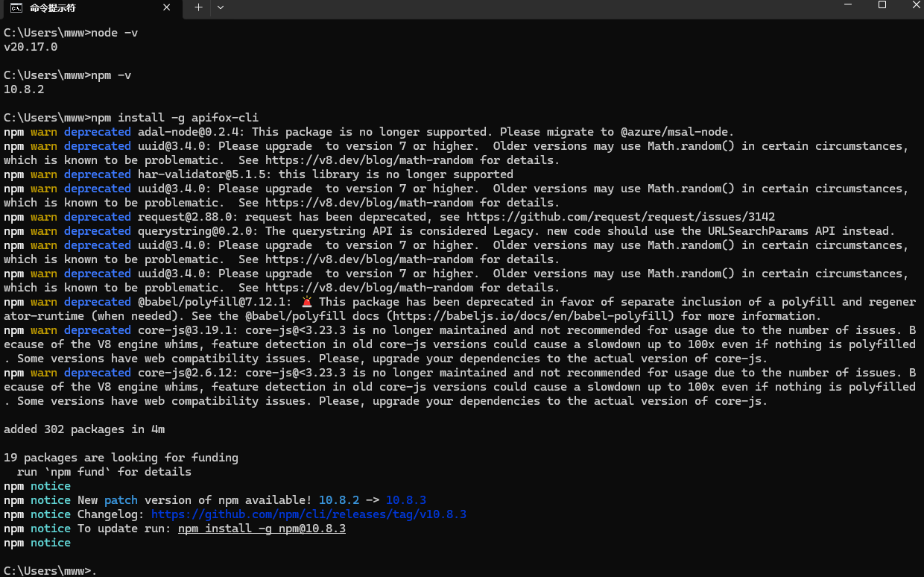Minimize the terminal window
The height and width of the screenshot is (577, 924).
pyautogui.click(x=848, y=5)
